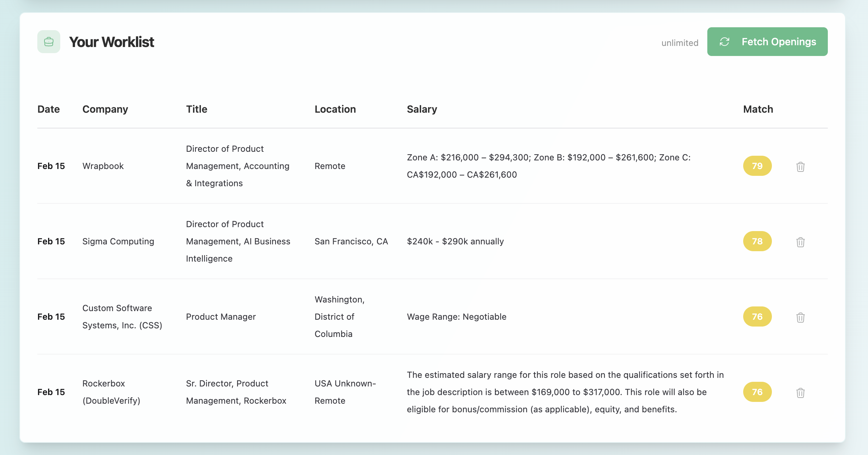Click the Wrapbook match score badge 79

(757, 166)
